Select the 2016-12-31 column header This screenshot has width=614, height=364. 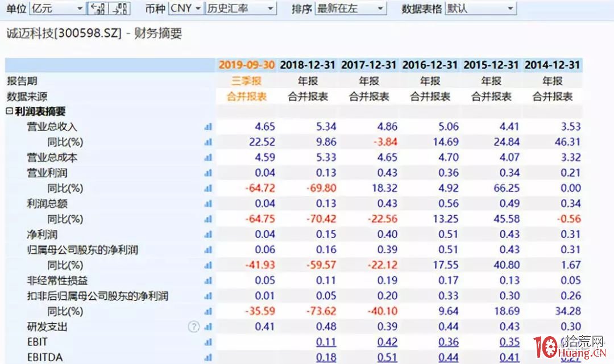point(430,65)
